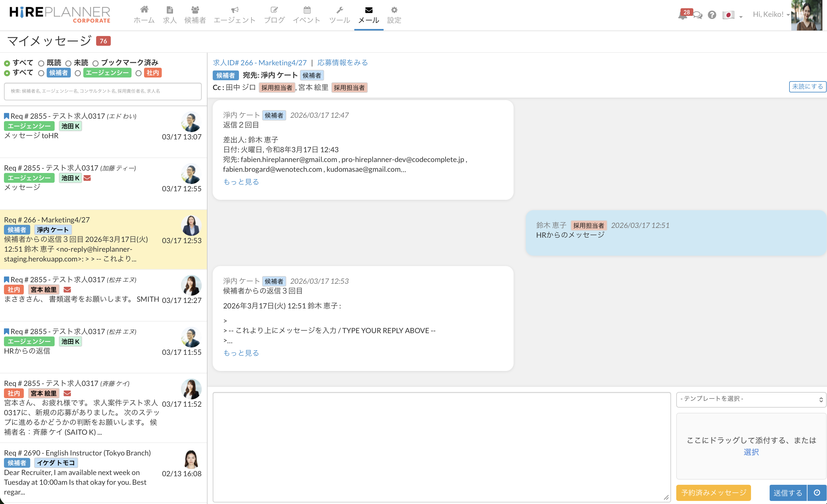Screen dimensions: 827x504
Task: Click the clock icon beside 送信する button
Action: pos(817,493)
